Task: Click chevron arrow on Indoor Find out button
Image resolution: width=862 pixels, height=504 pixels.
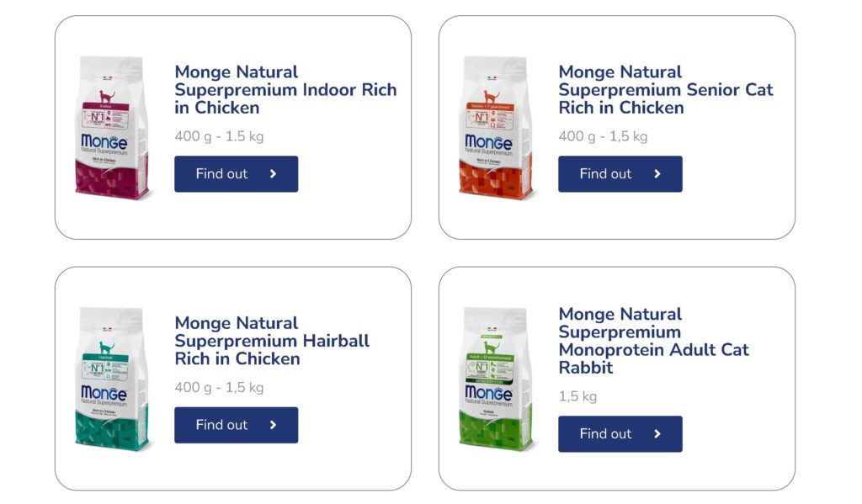Action: point(274,174)
